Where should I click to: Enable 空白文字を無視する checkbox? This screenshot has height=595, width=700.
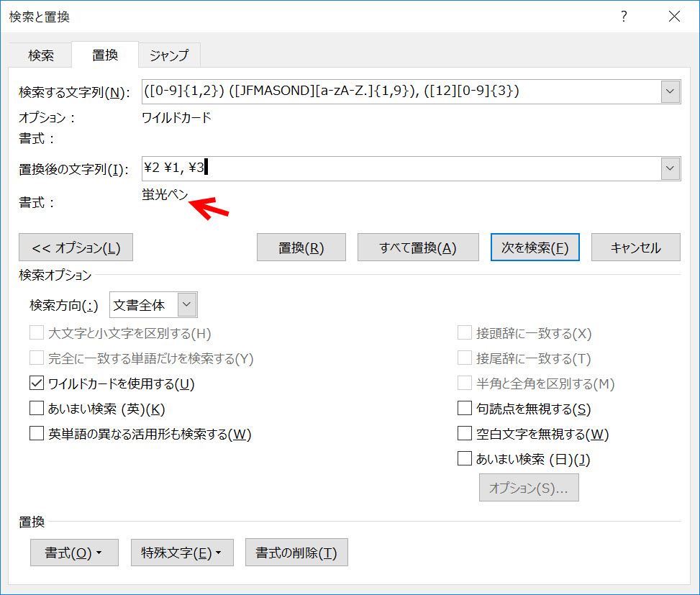[x=465, y=434]
